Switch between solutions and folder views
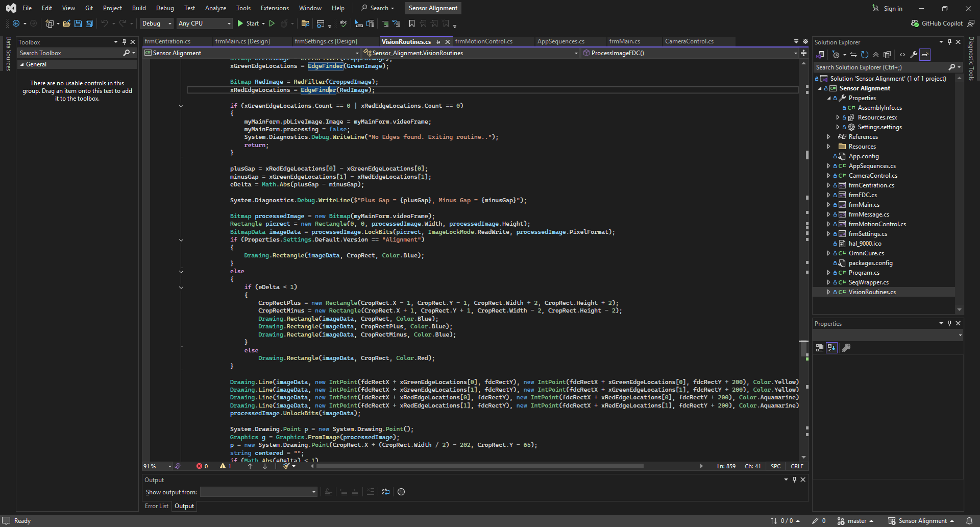Screen dimensions: 980x527 point(821,55)
